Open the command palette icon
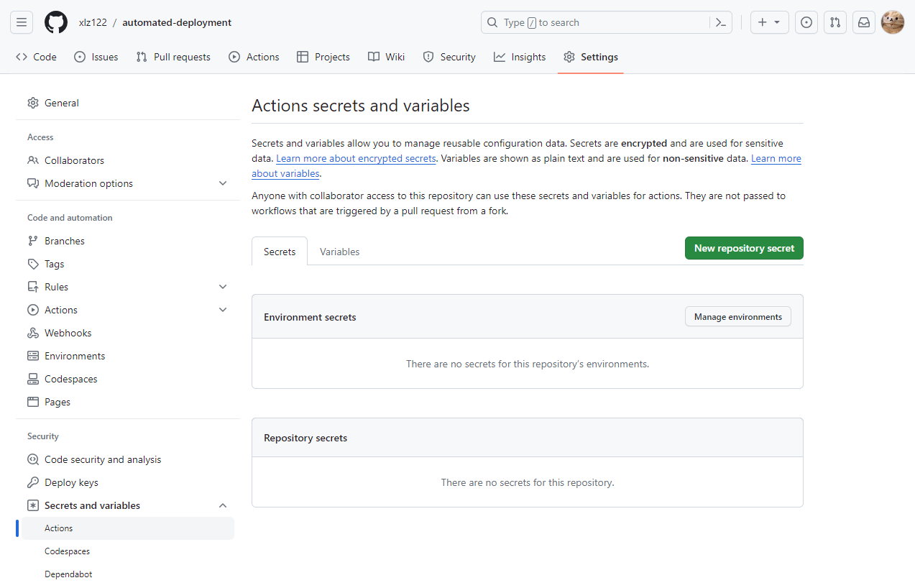 (721, 22)
